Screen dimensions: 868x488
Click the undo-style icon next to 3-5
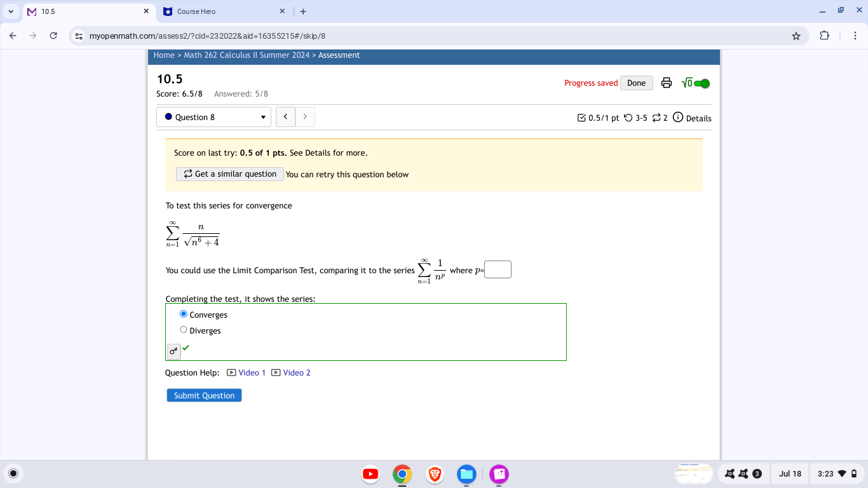(x=628, y=118)
